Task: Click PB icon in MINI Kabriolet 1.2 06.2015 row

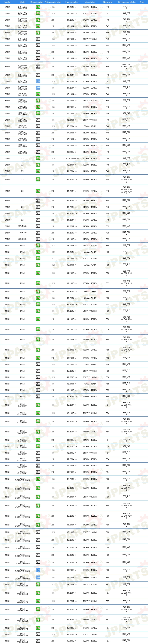Action: coord(38,585)
